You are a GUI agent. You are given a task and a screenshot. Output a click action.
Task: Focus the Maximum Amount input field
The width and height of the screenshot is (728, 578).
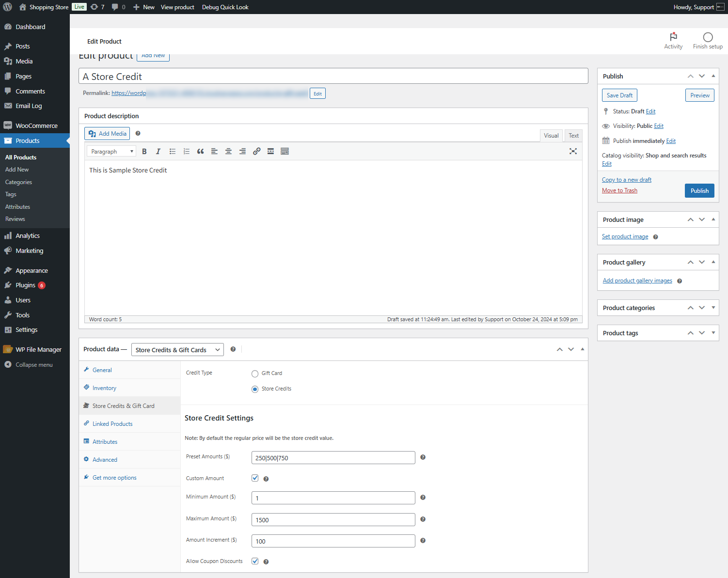333,519
